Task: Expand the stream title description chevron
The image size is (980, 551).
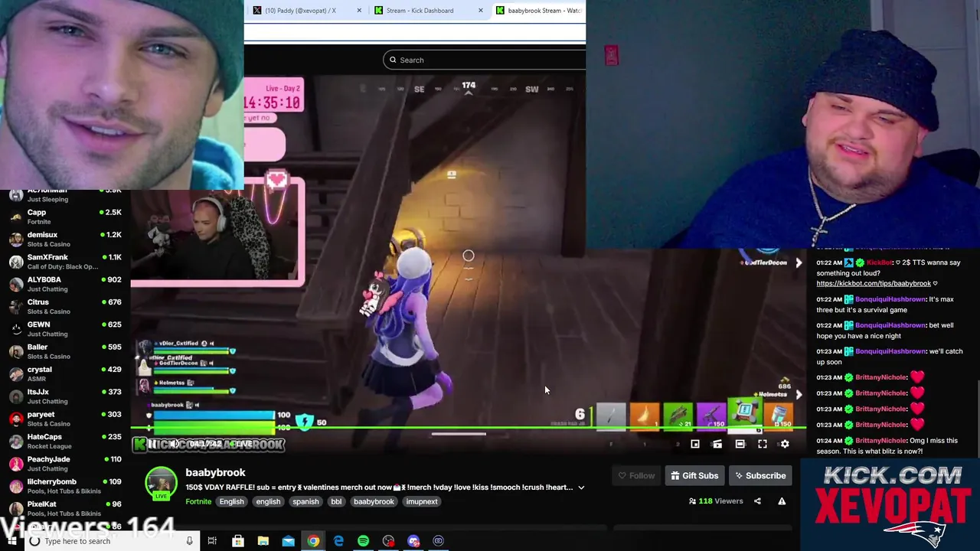Action: pos(581,487)
